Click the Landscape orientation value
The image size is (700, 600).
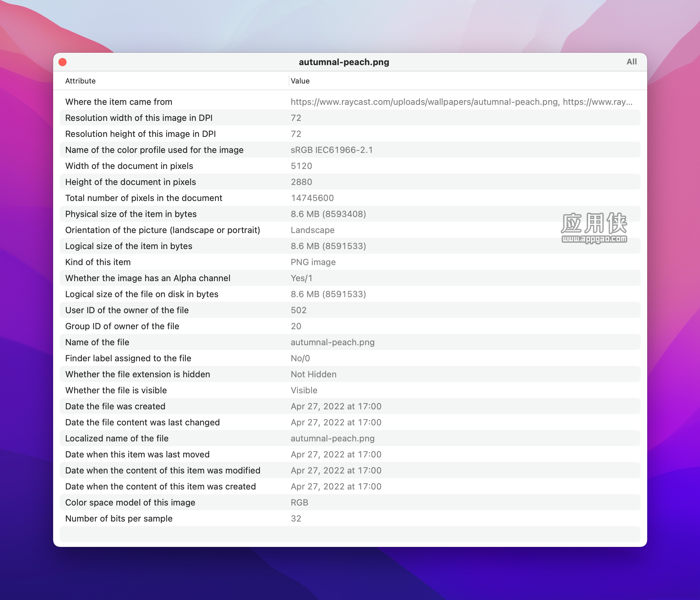click(312, 230)
